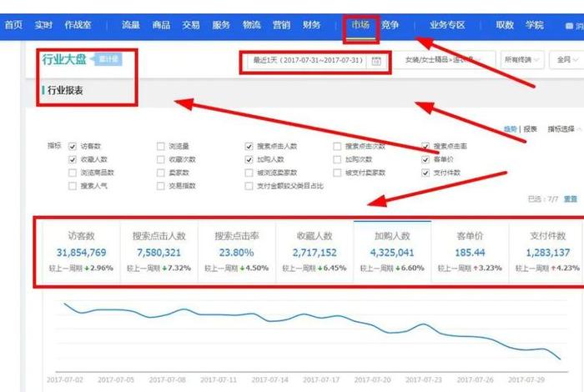Open the 物流 navigation tab
Image resolution: width=584 pixels, height=392 pixels.
(x=251, y=25)
